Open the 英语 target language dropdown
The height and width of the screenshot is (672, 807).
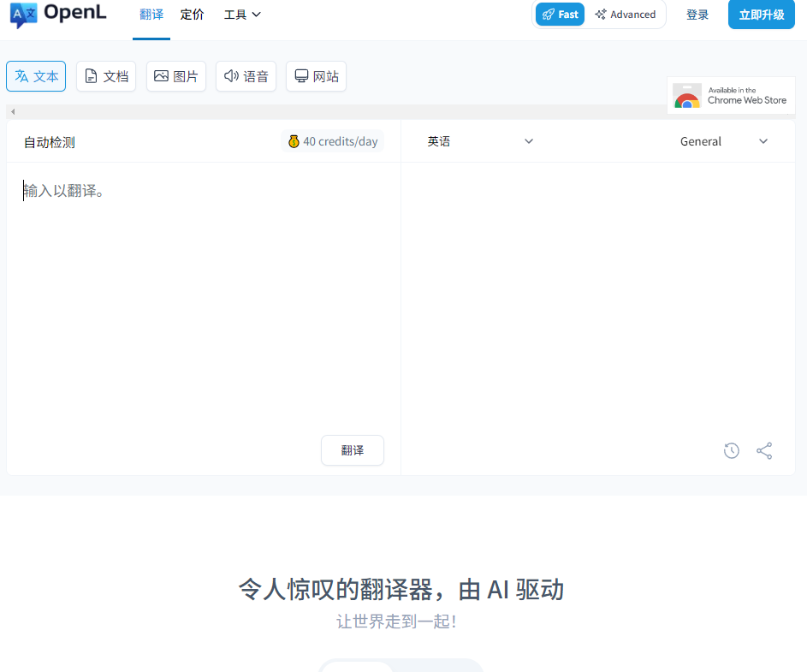(x=480, y=141)
